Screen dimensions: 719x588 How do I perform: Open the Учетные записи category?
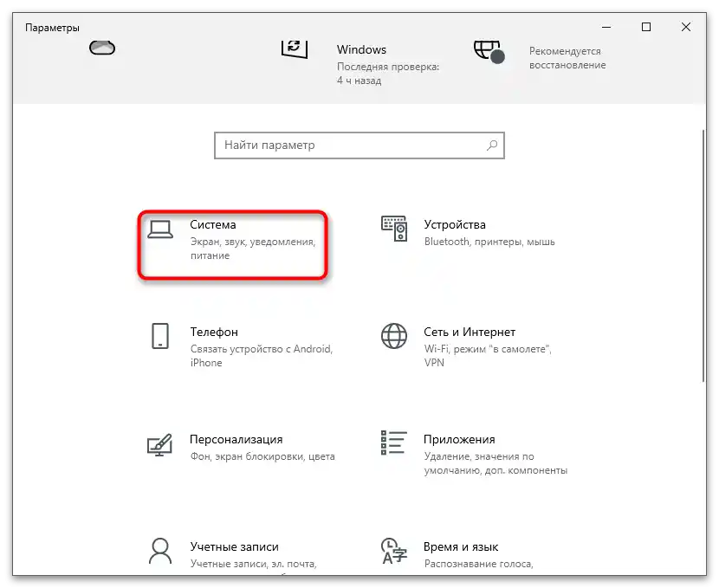point(233,554)
